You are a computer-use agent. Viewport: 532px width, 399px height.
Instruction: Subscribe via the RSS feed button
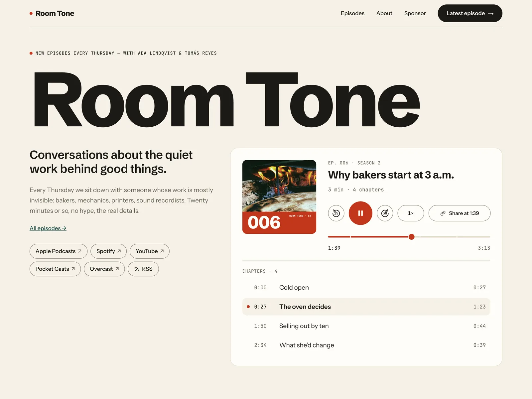pyautogui.click(x=143, y=269)
